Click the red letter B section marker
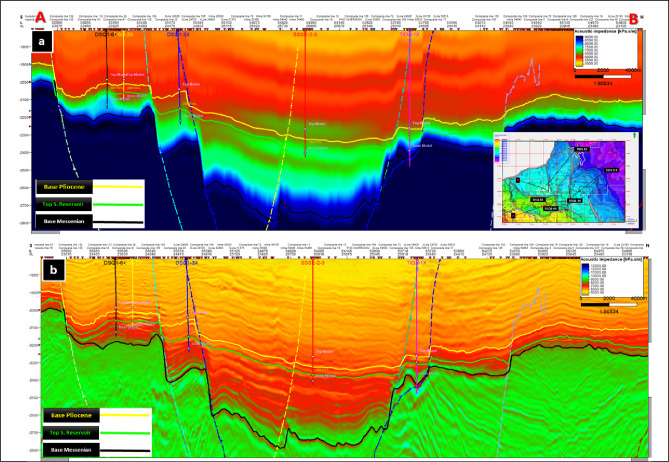 634,19
